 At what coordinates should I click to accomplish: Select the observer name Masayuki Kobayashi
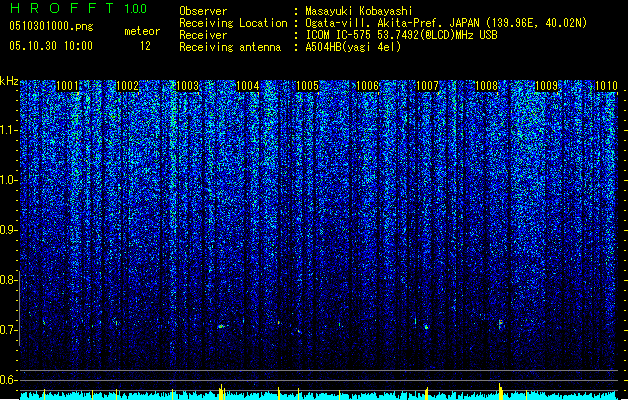pyautogui.click(x=359, y=11)
